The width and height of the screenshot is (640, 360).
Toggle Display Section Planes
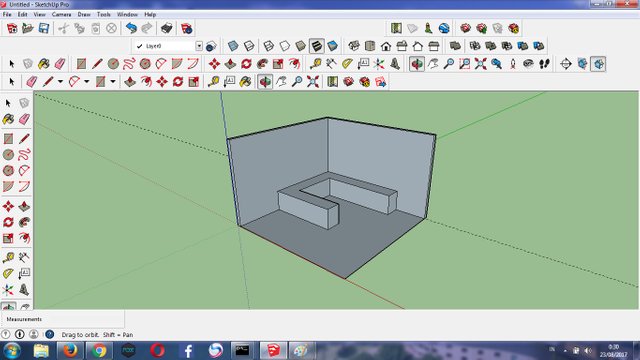tap(582, 64)
